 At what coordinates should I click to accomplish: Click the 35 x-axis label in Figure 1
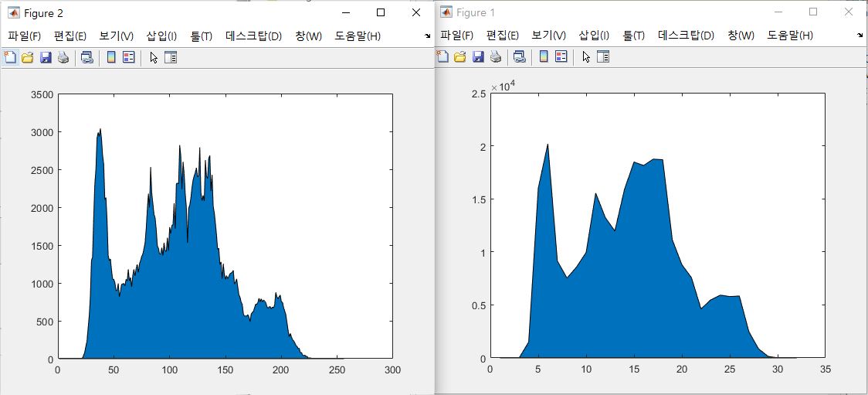(826, 369)
